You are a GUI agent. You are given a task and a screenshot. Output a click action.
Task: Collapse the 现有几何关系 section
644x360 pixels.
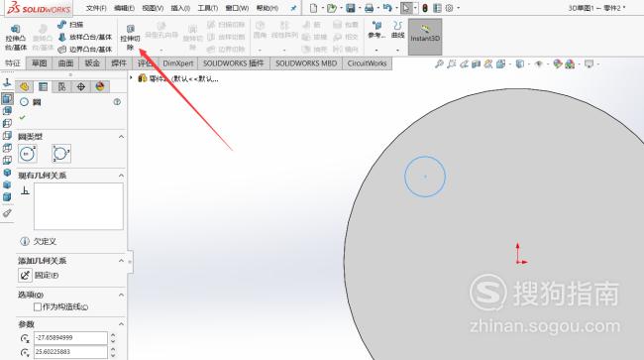[121, 176]
